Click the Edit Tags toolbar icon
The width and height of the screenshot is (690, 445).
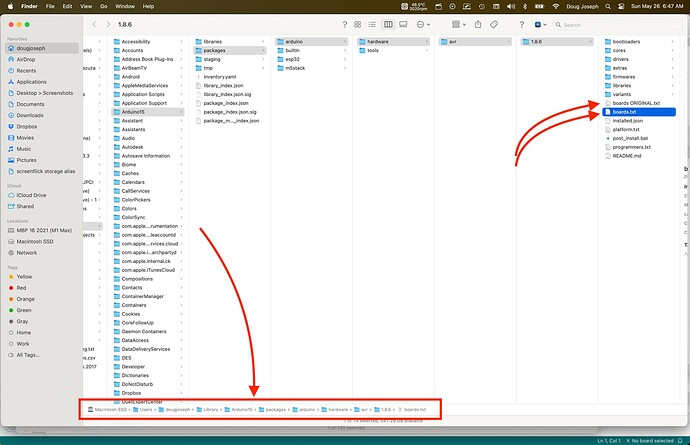click(494, 25)
